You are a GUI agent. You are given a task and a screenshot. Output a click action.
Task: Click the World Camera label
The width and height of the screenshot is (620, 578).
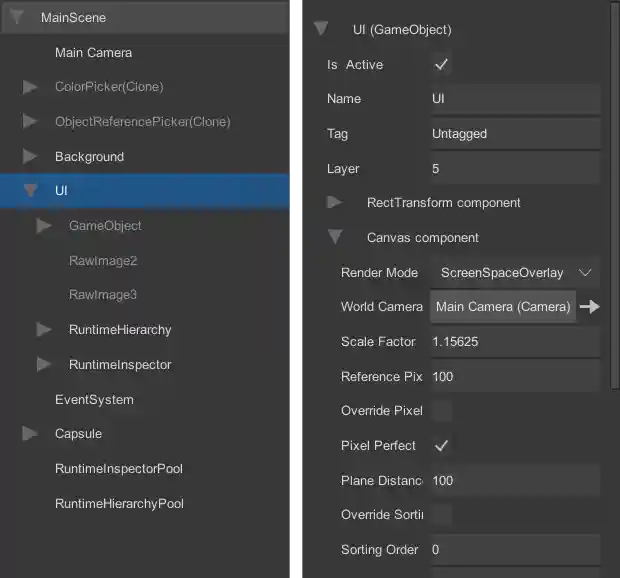(382, 306)
